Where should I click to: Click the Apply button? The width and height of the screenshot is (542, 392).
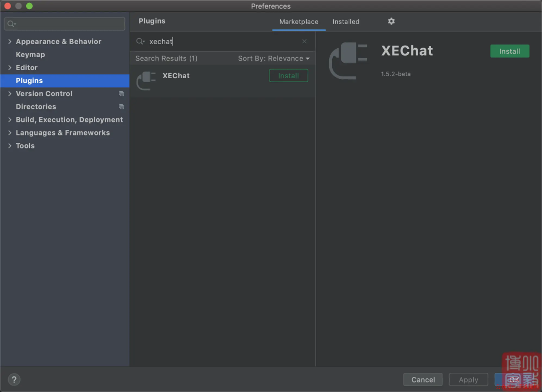click(468, 379)
